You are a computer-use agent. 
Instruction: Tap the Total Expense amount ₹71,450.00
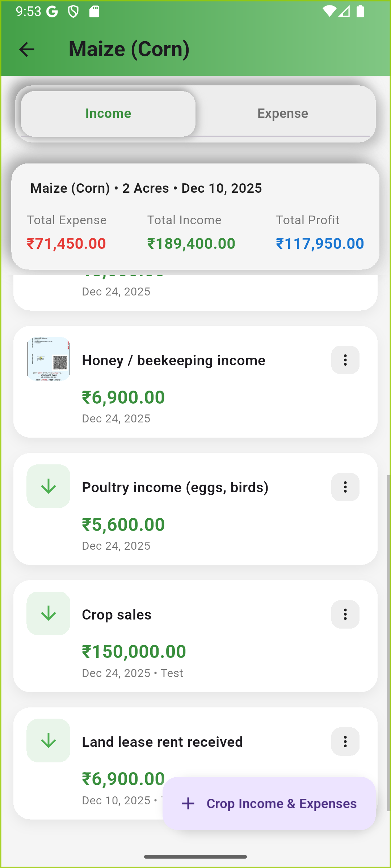[x=66, y=243]
